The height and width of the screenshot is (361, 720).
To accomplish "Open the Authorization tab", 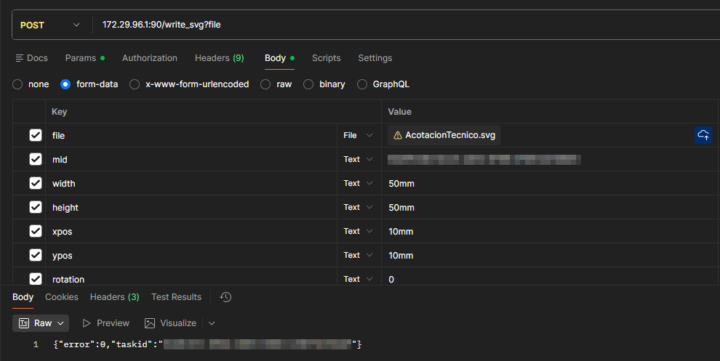I will [x=150, y=58].
